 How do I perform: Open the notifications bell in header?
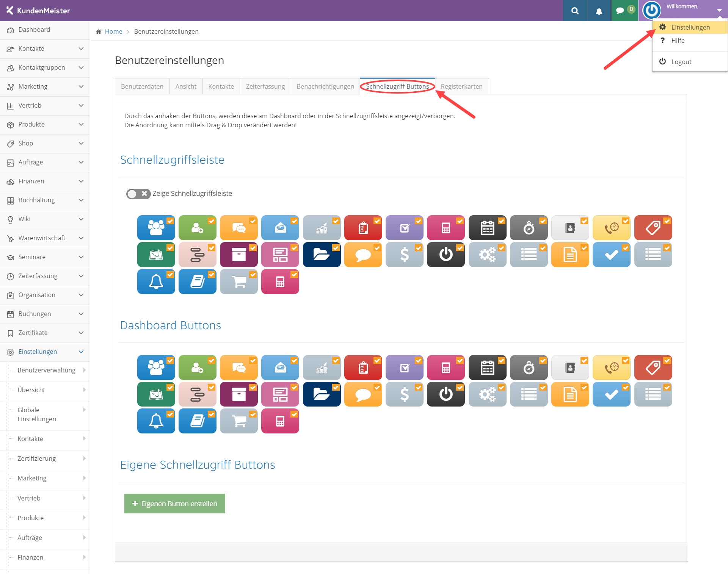[599, 11]
